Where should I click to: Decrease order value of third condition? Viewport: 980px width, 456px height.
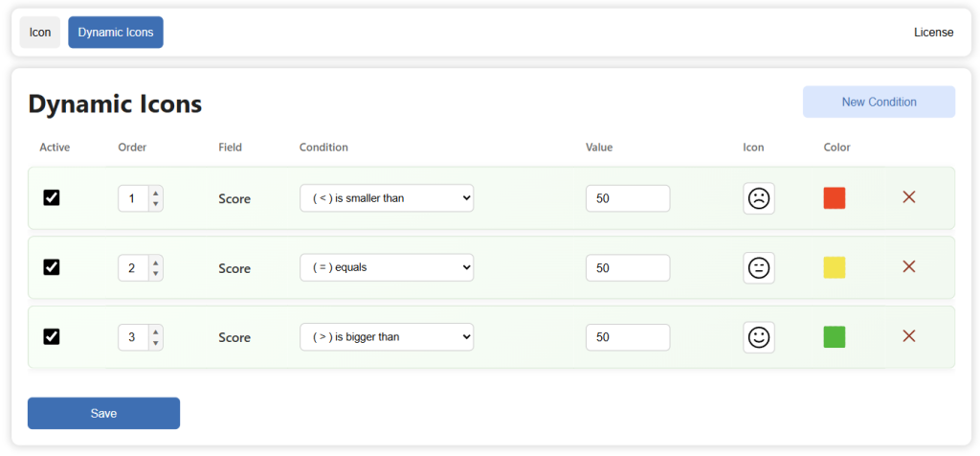156,343
